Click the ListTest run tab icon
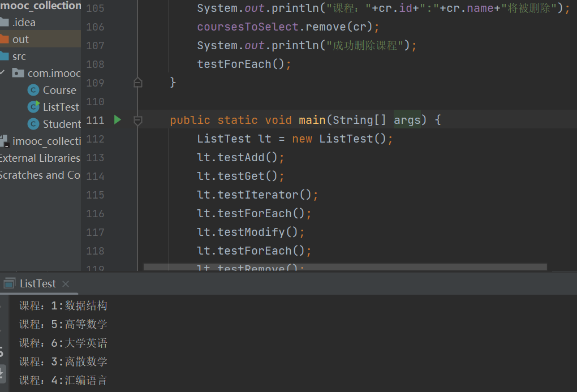The width and height of the screenshot is (577, 392). click(9, 283)
